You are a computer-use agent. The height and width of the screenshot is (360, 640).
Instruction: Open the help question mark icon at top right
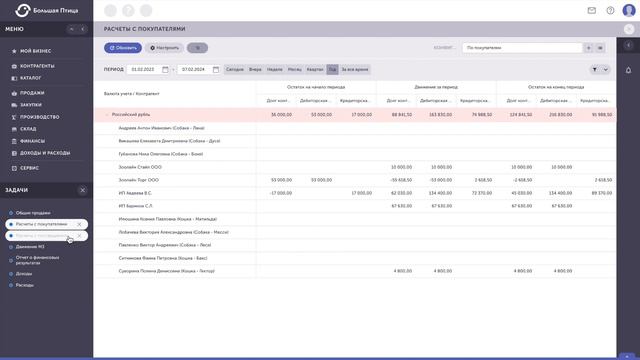[610, 11]
